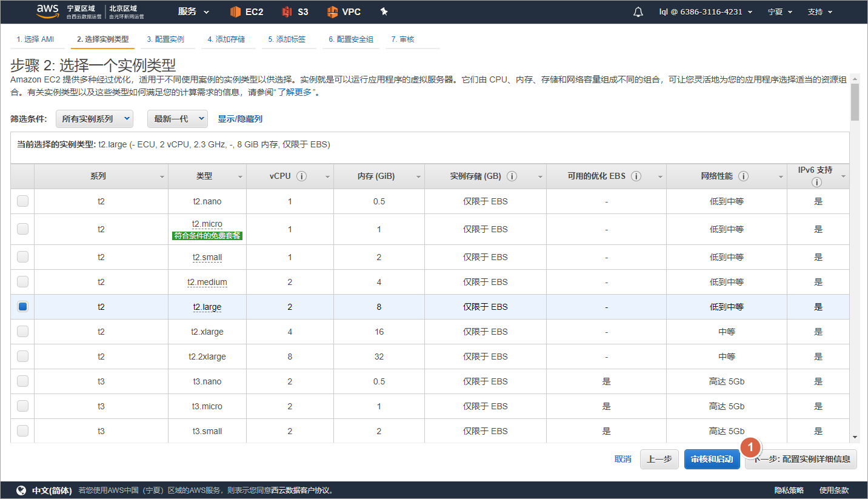Show info for vCPU column
This screenshot has width=868, height=499.
[302, 176]
